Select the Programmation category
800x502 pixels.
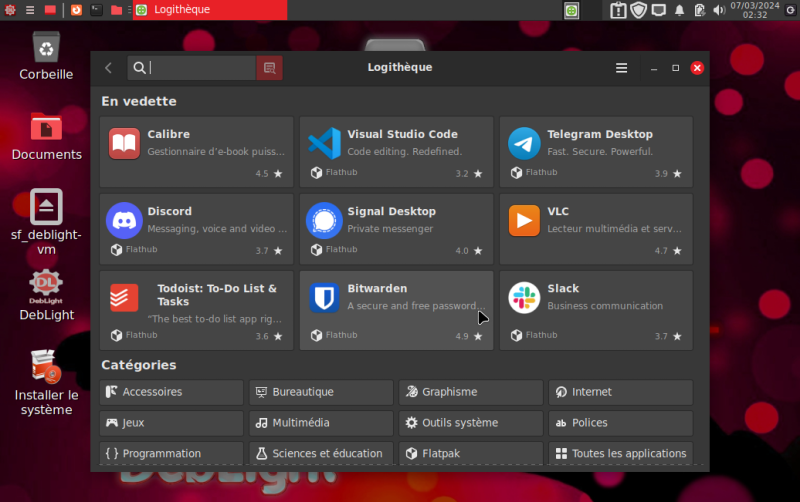(x=172, y=453)
